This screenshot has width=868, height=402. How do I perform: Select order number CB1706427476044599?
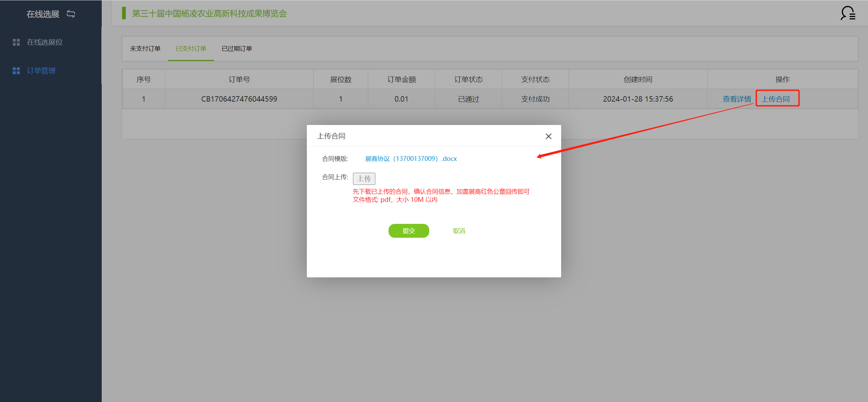coord(239,99)
